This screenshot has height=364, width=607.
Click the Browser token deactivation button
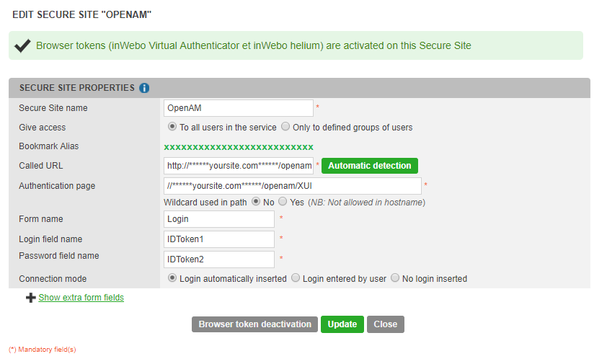point(254,324)
